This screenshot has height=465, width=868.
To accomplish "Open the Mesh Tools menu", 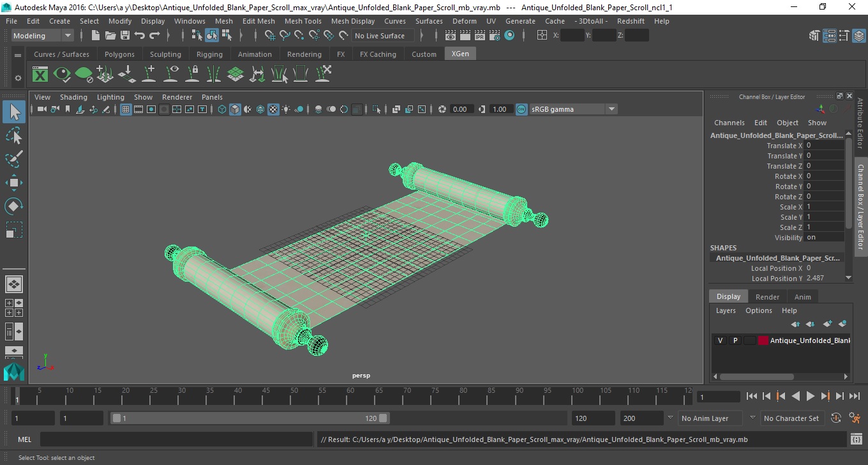I will pos(303,21).
